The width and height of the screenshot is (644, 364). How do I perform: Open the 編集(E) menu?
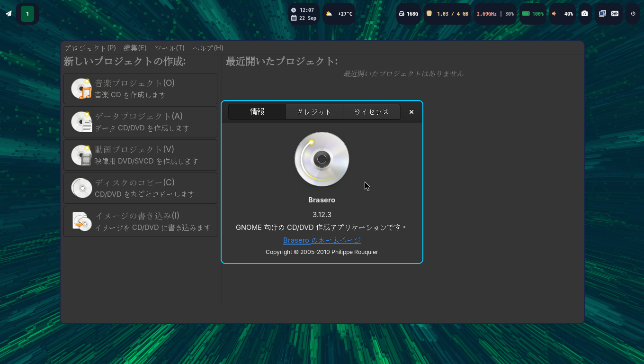click(135, 48)
